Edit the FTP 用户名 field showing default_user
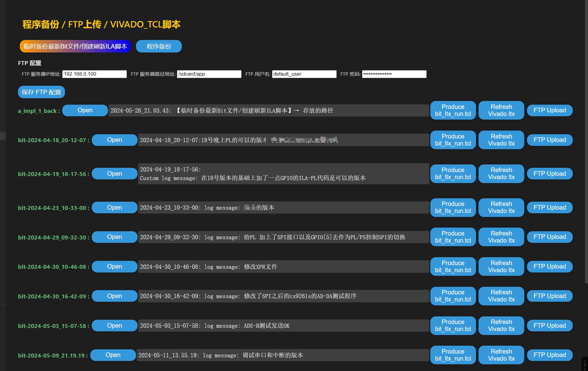 point(304,74)
